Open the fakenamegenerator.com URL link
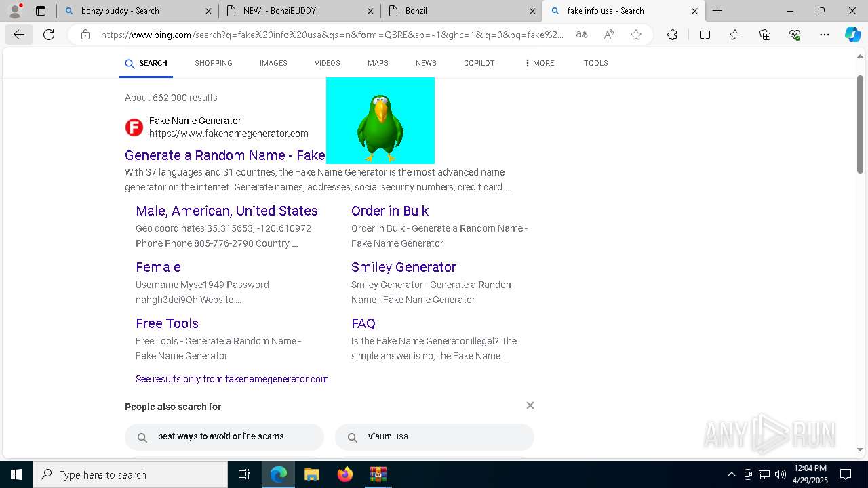 pyautogui.click(x=229, y=134)
